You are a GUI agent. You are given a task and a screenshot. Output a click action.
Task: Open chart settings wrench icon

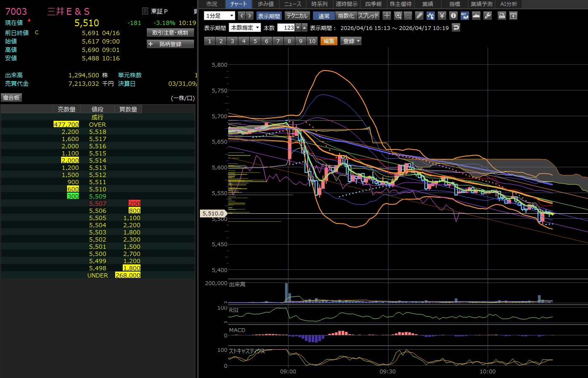click(x=487, y=16)
